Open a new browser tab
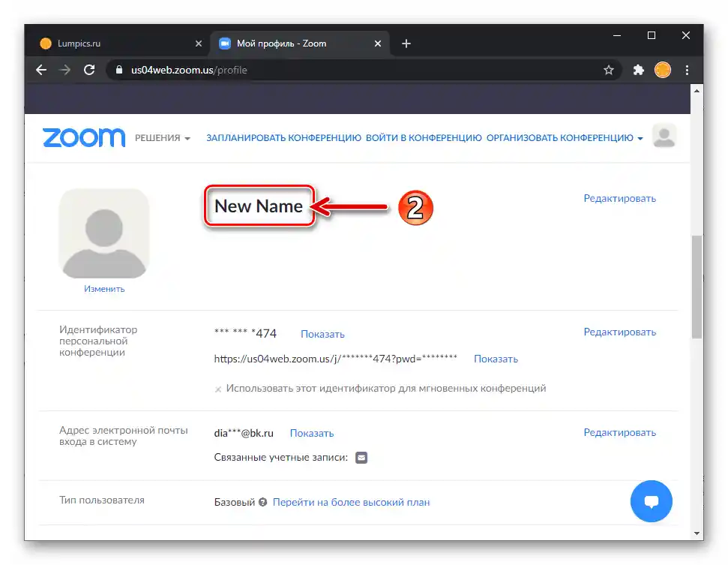This screenshot has height=565, width=728. (406, 44)
